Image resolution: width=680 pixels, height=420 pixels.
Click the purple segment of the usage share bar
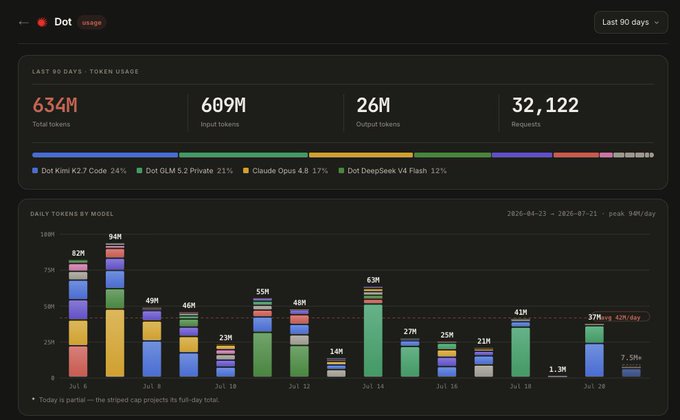(x=522, y=155)
